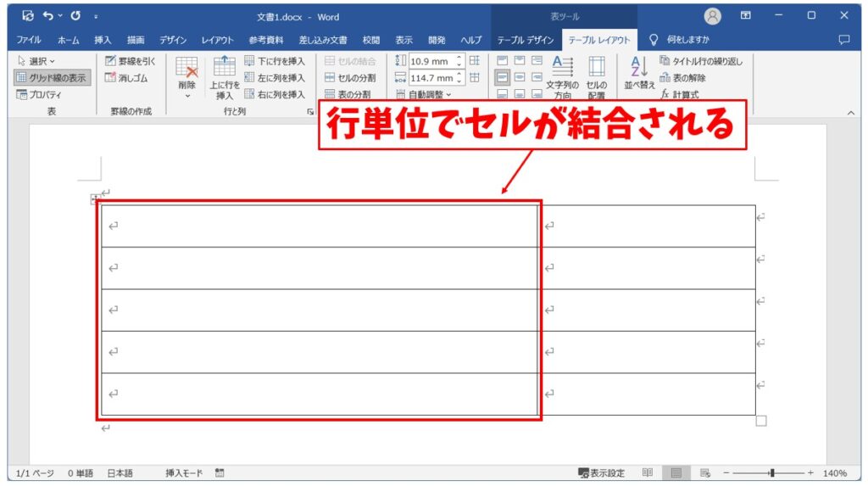Screen dimensions: 868x486
Task: Click 並べ替え sort icon
Action: [x=639, y=72]
